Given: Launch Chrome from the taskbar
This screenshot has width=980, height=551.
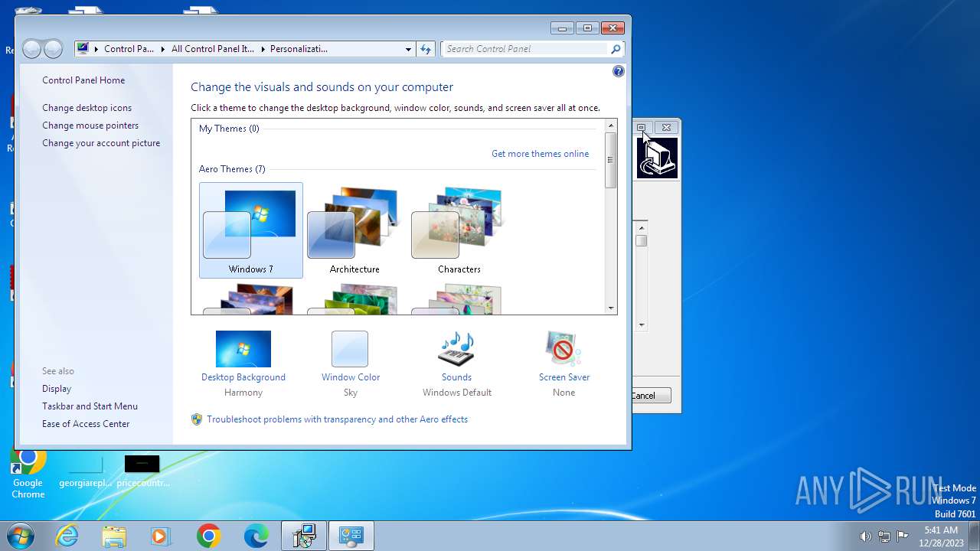Looking at the screenshot, I should point(208,536).
